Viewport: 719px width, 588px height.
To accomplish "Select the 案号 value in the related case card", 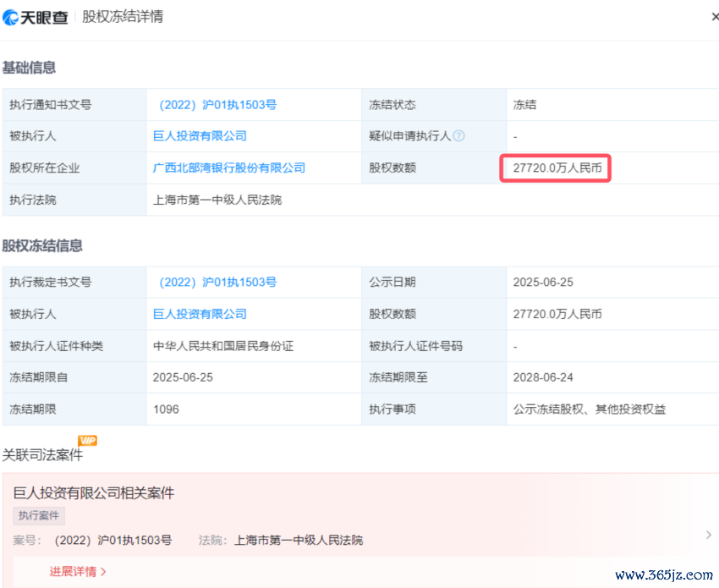I will pyautogui.click(x=113, y=541).
